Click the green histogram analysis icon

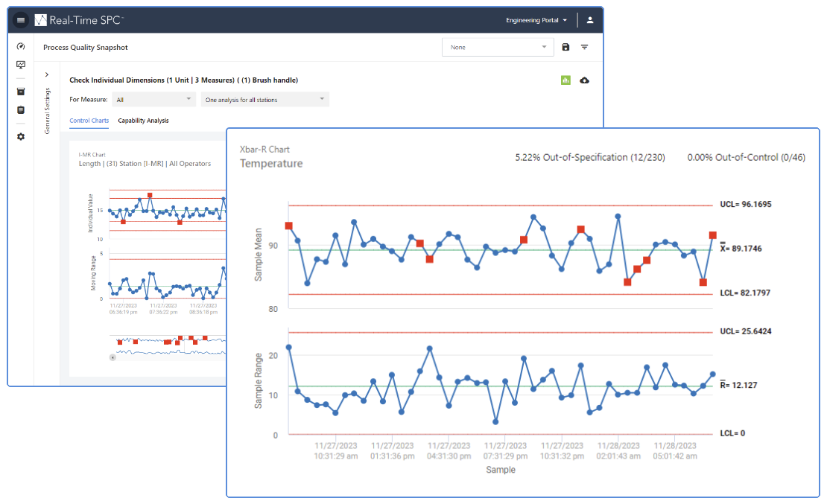tap(566, 80)
